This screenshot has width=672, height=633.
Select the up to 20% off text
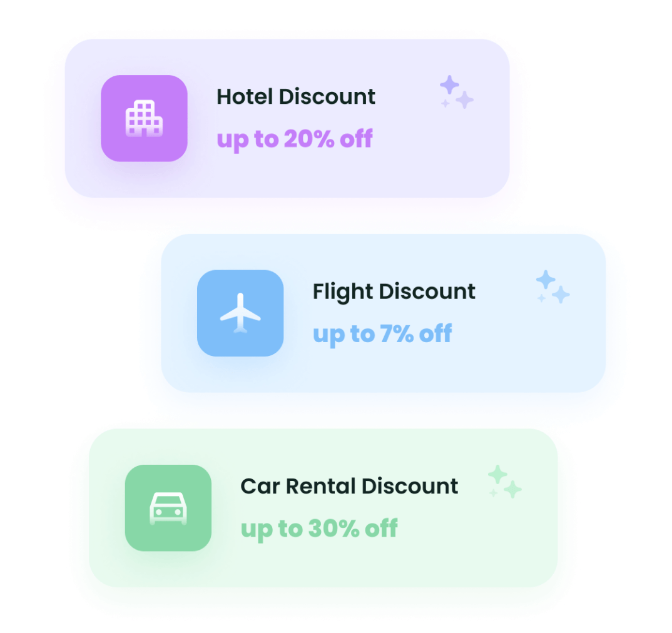click(x=295, y=139)
